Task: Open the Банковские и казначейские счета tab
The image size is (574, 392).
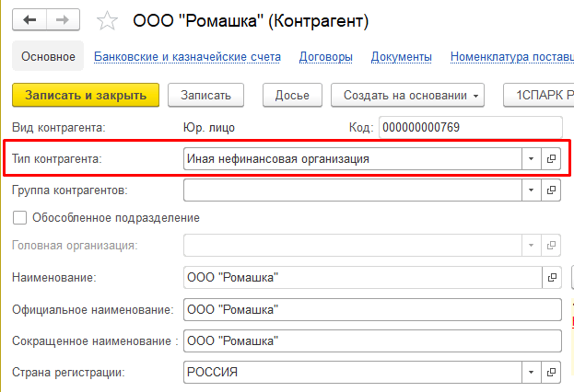Action: pos(187,57)
